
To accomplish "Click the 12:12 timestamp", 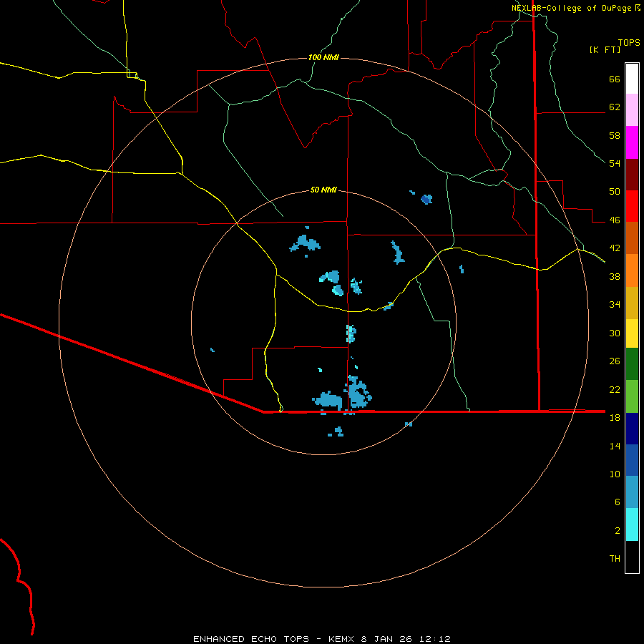I will (435, 639).
